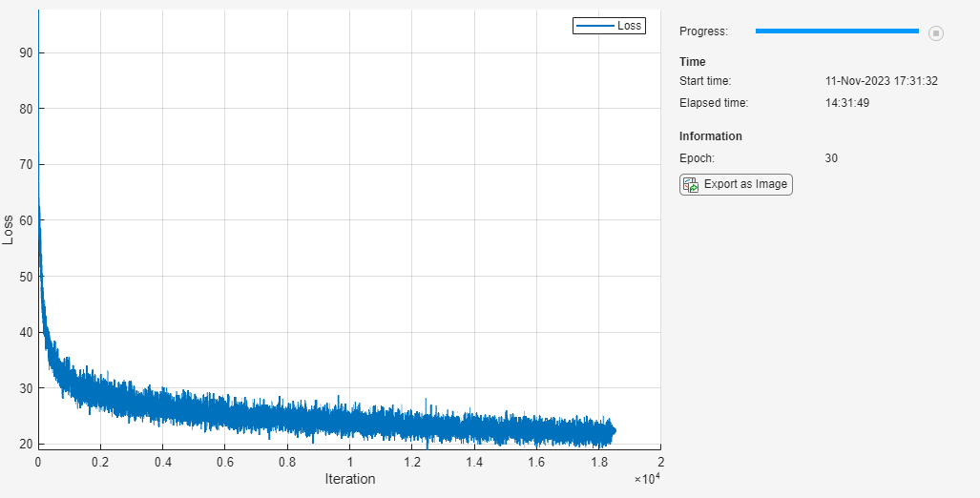Click the Start time: label
Image resolution: width=980 pixels, height=498 pixels.
click(x=705, y=81)
